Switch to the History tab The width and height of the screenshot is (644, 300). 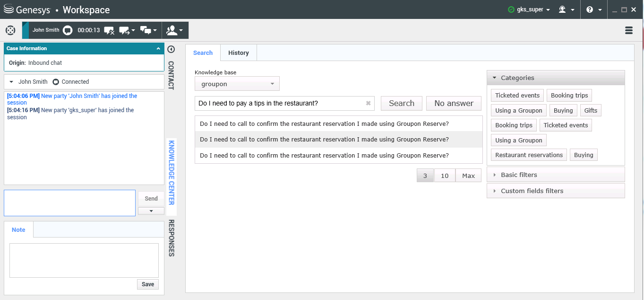pyautogui.click(x=238, y=53)
